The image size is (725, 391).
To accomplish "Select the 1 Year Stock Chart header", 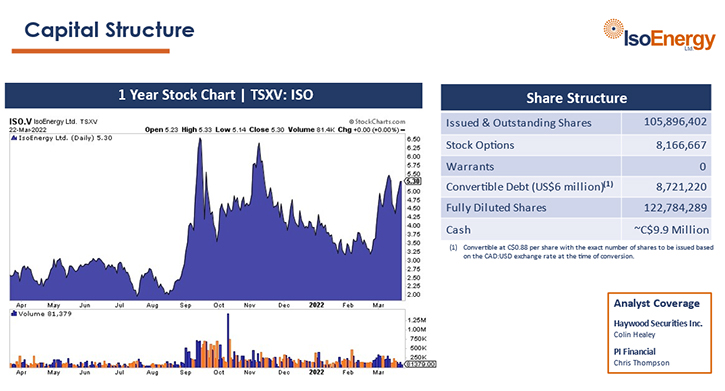I will pyautogui.click(x=214, y=95).
